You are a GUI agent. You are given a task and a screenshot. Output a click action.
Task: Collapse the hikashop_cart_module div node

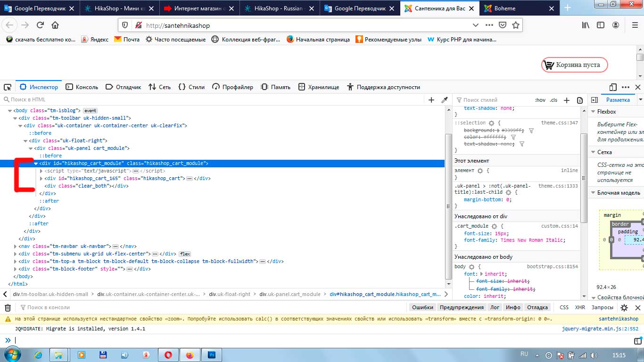point(36,164)
